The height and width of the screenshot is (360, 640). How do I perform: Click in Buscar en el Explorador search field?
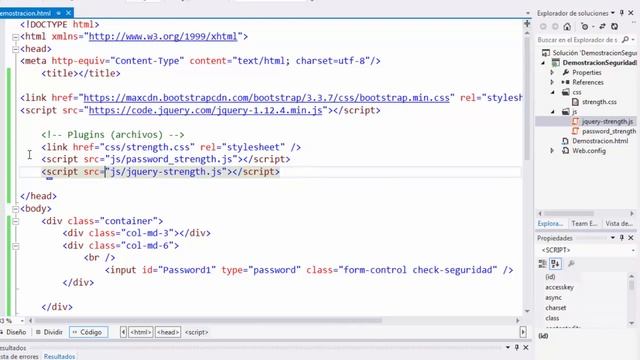[x=578, y=40]
